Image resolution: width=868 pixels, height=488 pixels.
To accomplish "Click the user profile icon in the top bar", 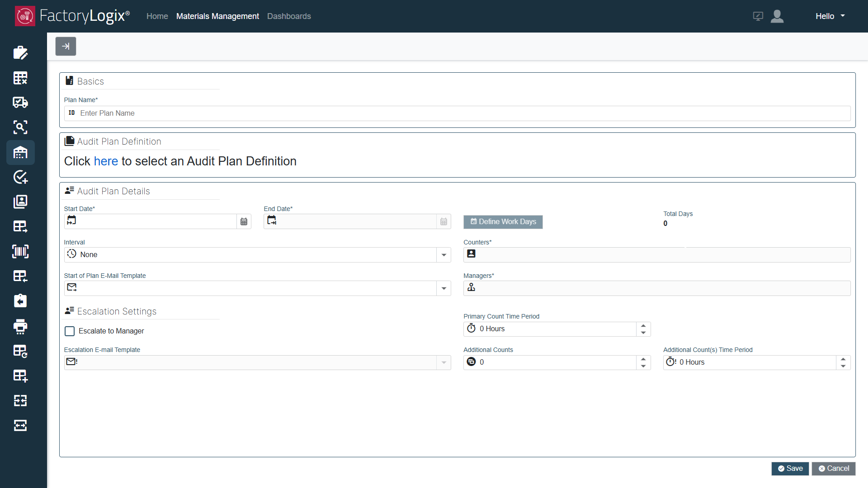I will click(x=777, y=16).
